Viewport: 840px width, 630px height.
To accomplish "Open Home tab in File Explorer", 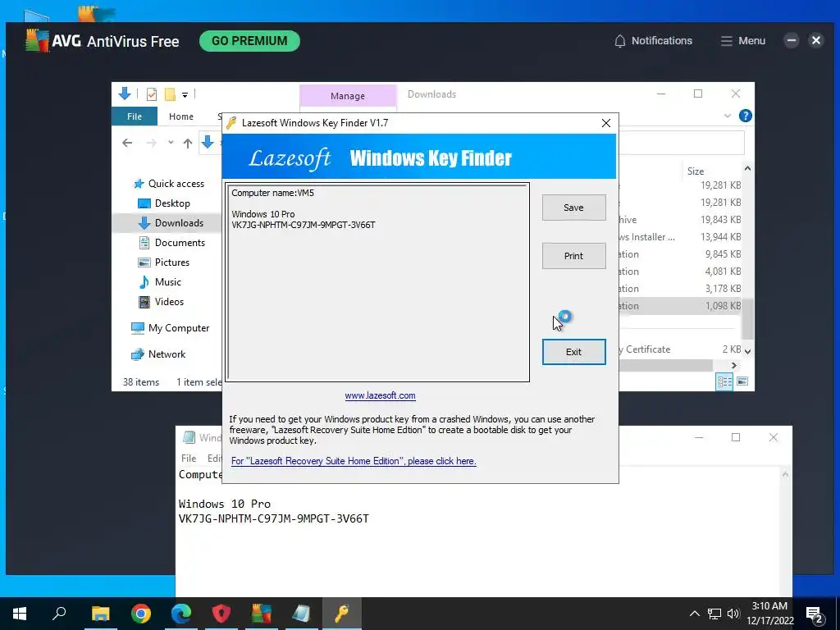I will click(x=181, y=116).
